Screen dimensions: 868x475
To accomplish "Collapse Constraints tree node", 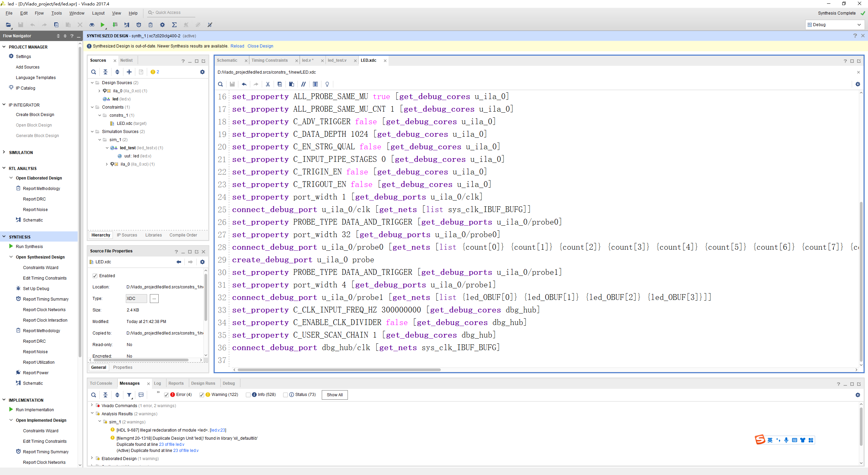I will 92,107.
